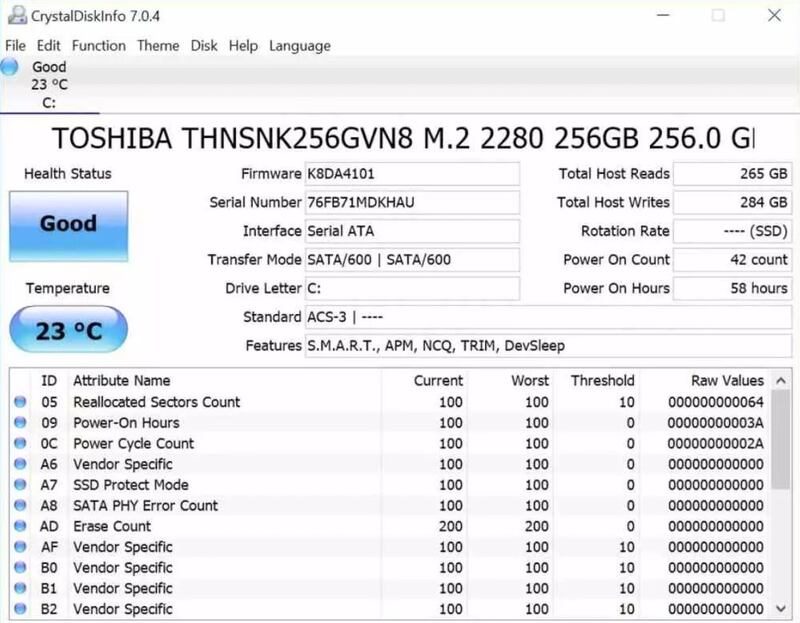The image size is (800, 623).
Task: Click the Firmware K8DA4101 field
Action: tap(412, 174)
